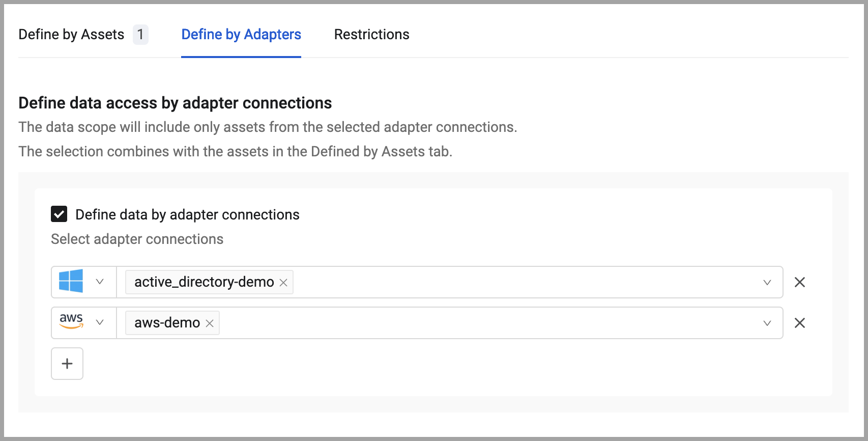This screenshot has width=868, height=441.
Task: Click the AWS adapter logo icon
Action: coord(71,321)
